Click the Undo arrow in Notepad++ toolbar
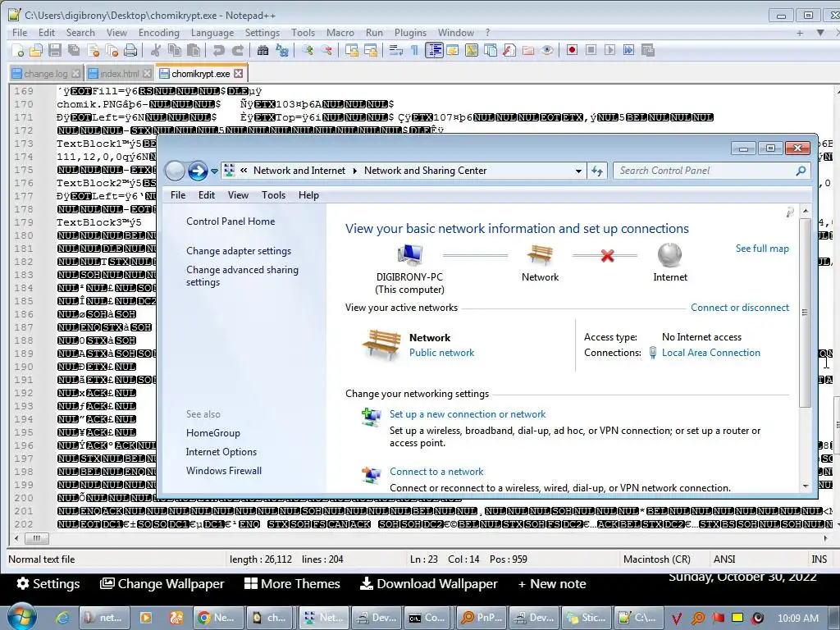 coord(218,50)
